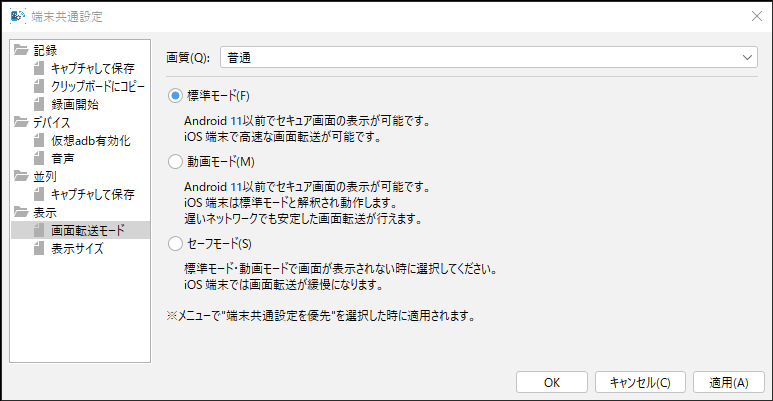Image resolution: width=773 pixels, height=401 pixels.
Task: Click the 画質 combo box showing 普通
Action: pyautogui.click(x=489, y=58)
